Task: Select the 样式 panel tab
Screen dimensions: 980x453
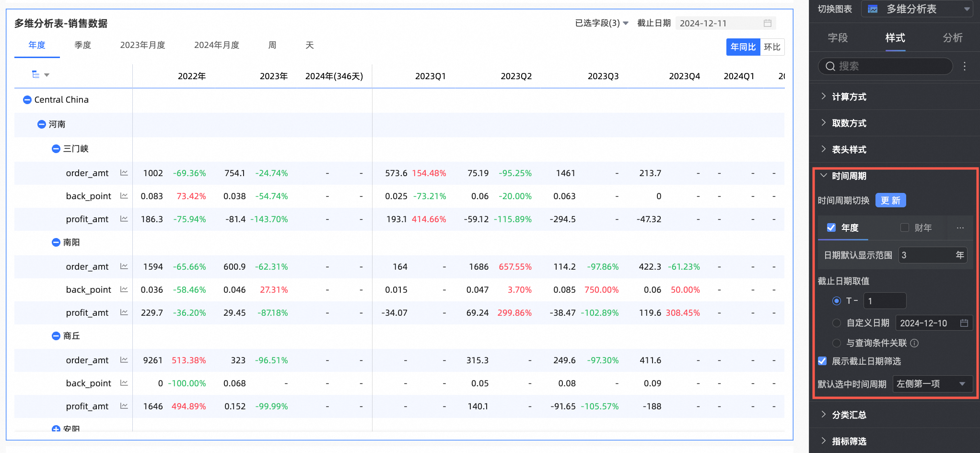Action: [x=895, y=38]
